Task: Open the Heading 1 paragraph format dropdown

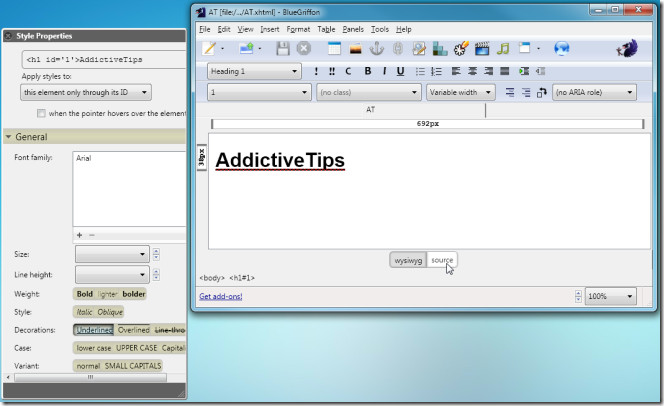Action: click(254, 71)
